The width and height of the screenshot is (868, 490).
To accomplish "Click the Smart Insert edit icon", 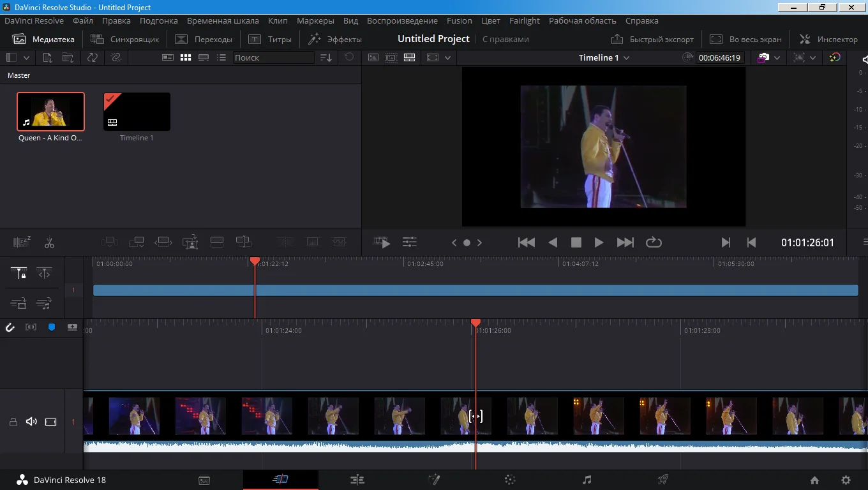I will [x=109, y=242].
